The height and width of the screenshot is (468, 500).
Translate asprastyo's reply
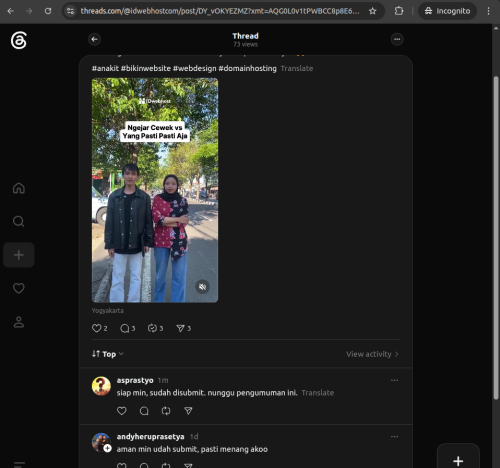(318, 393)
